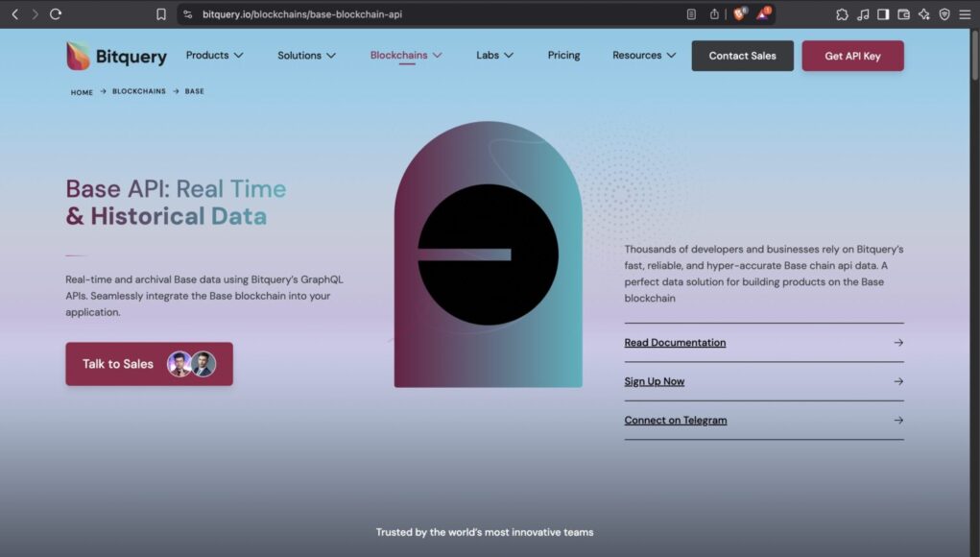This screenshot has height=557, width=980.
Task: Open the Pricing page
Action: pos(563,55)
